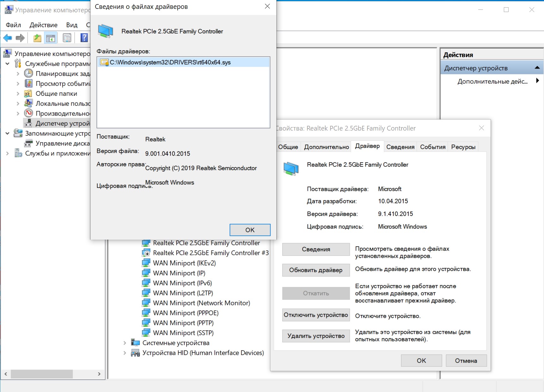Expand the Производительность node

(x=18, y=113)
